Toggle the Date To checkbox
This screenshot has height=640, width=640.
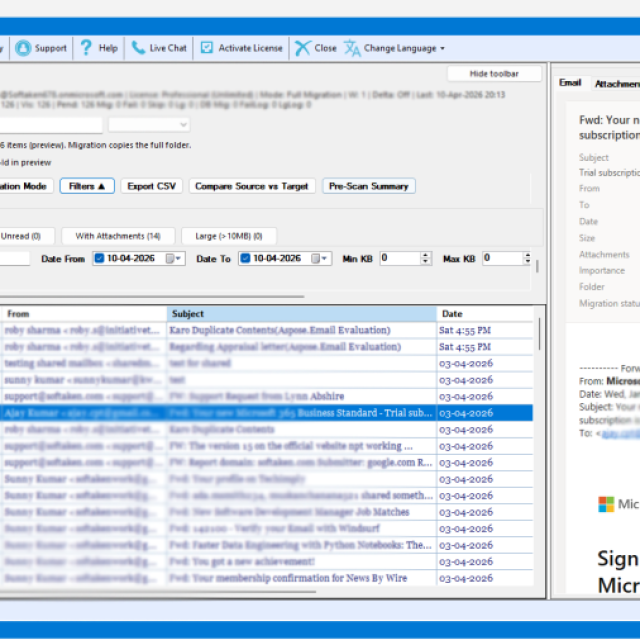(x=245, y=258)
